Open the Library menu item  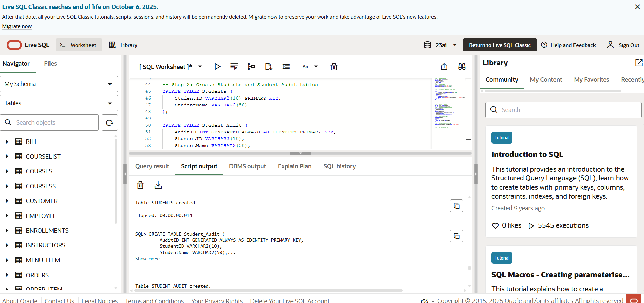point(123,45)
